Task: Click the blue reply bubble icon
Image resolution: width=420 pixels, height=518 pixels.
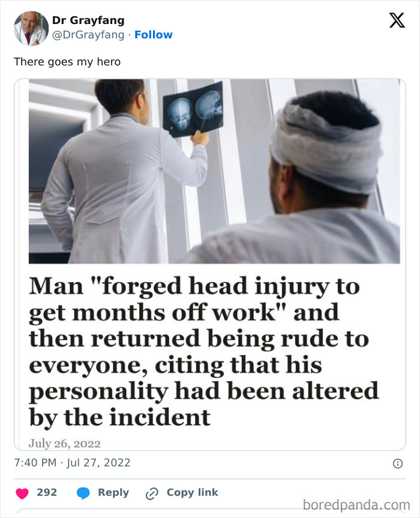Action: point(83,493)
